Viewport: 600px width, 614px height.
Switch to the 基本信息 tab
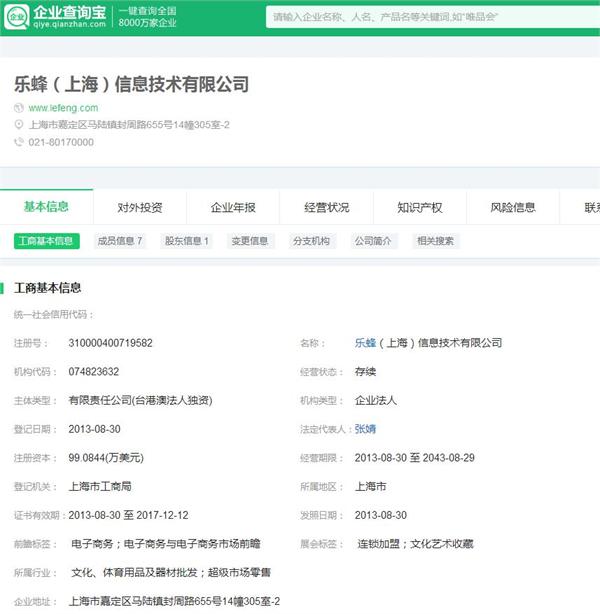[46, 207]
